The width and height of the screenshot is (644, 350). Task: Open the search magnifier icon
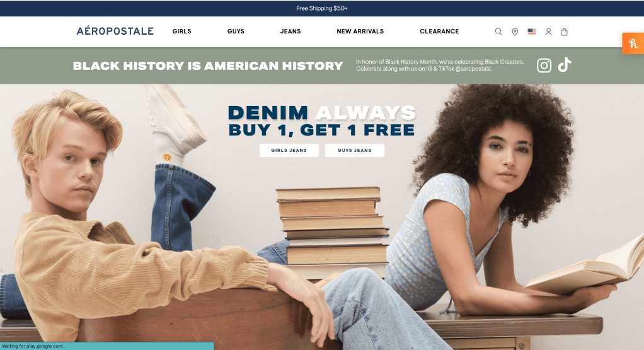pos(498,32)
